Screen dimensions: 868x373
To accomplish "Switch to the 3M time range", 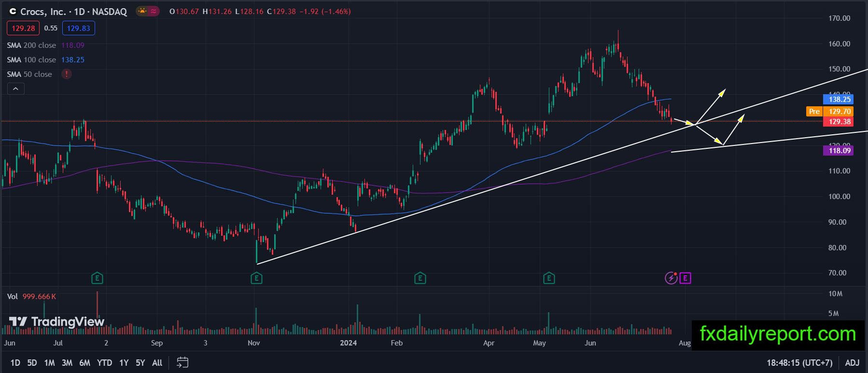I will [67, 362].
